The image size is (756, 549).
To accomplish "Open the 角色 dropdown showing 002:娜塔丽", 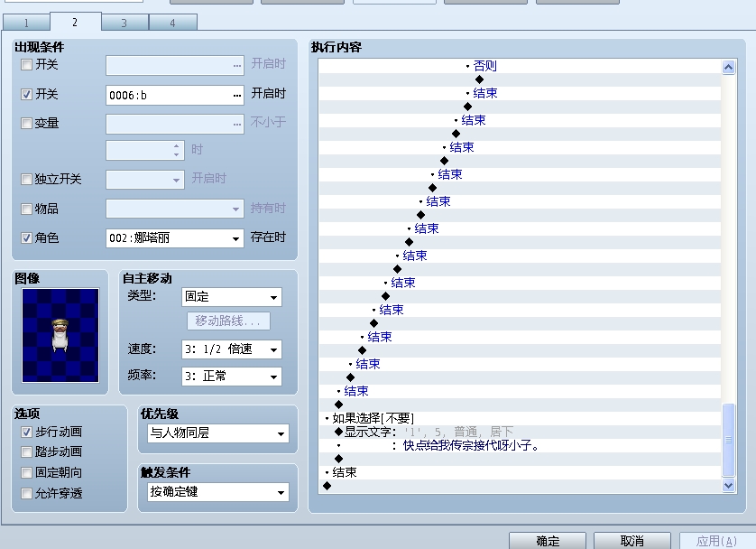I will (174, 237).
